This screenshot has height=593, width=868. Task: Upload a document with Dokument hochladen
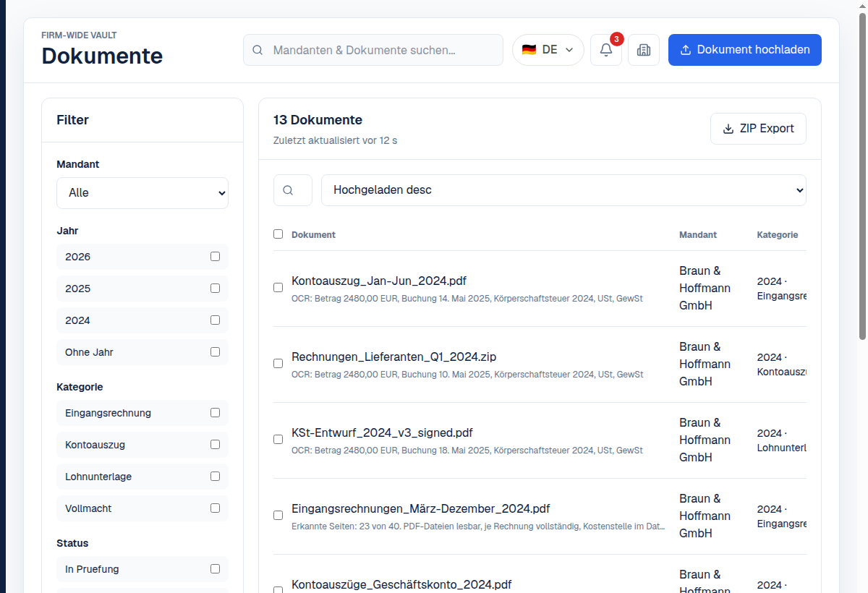pyautogui.click(x=745, y=50)
